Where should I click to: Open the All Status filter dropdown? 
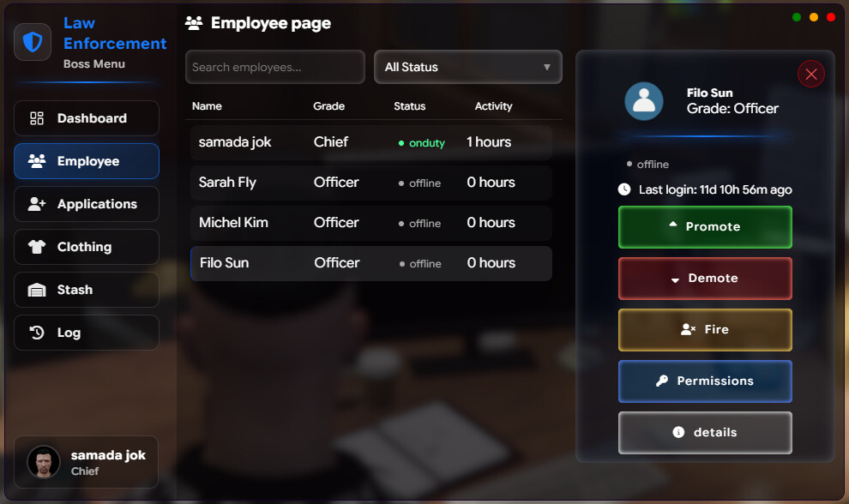[468, 67]
